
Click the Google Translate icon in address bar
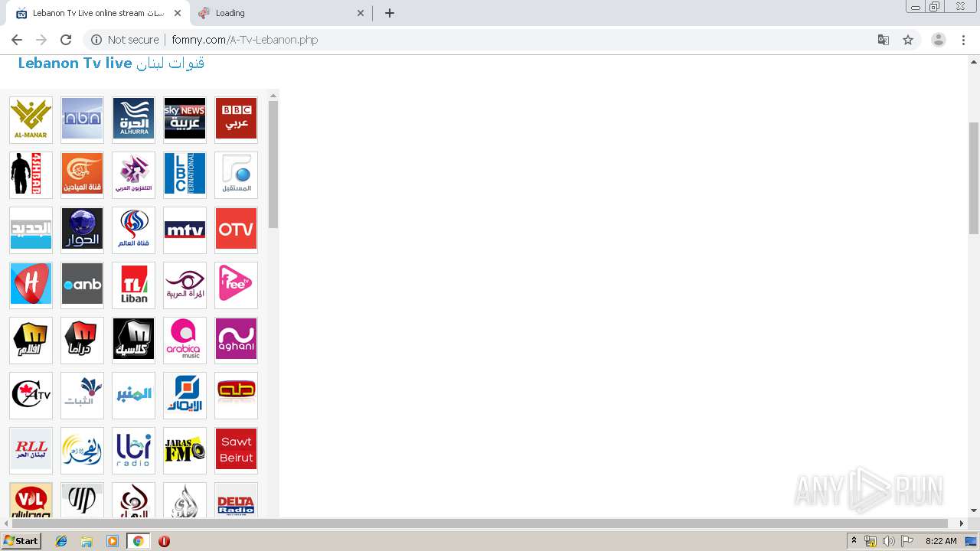pos(883,40)
